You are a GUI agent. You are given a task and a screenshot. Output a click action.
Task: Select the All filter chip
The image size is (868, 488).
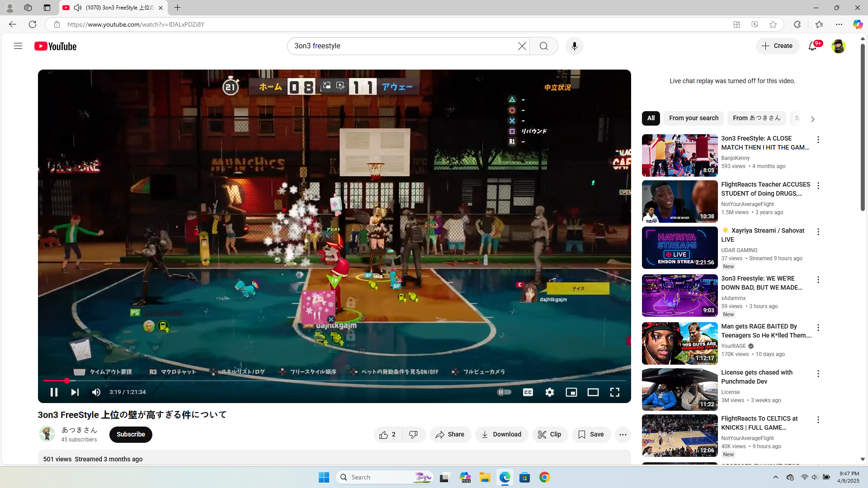[651, 118]
